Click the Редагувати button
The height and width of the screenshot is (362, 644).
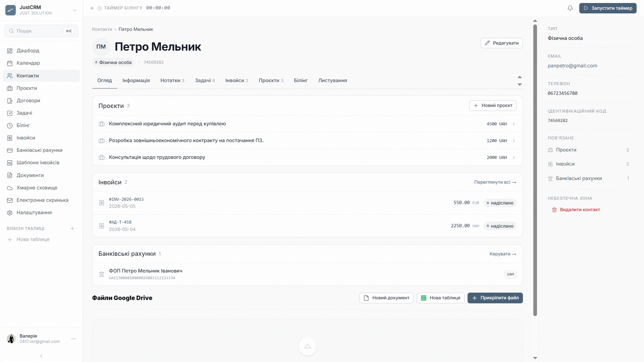tap(502, 43)
